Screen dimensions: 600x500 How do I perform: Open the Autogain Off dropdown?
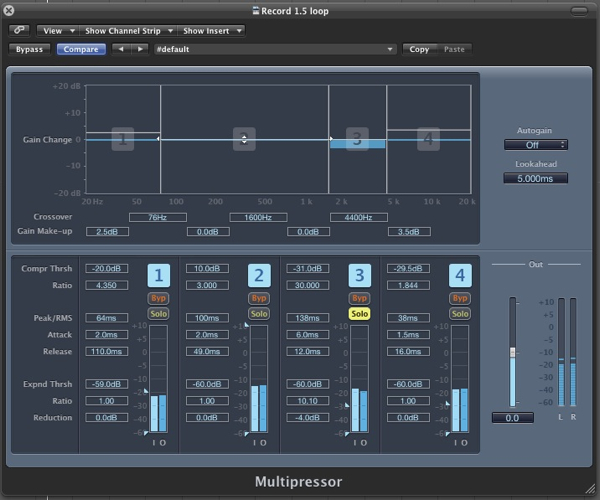coord(535,145)
